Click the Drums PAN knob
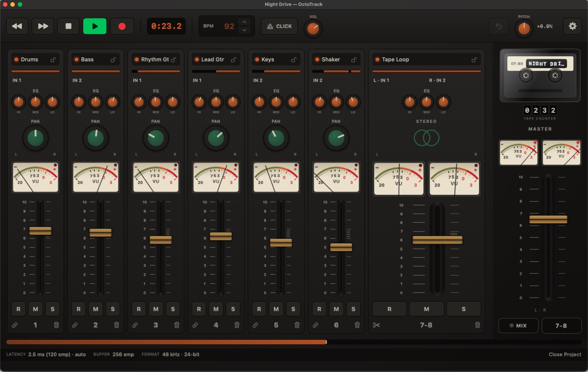The height and width of the screenshot is (372, 588). 36,138
